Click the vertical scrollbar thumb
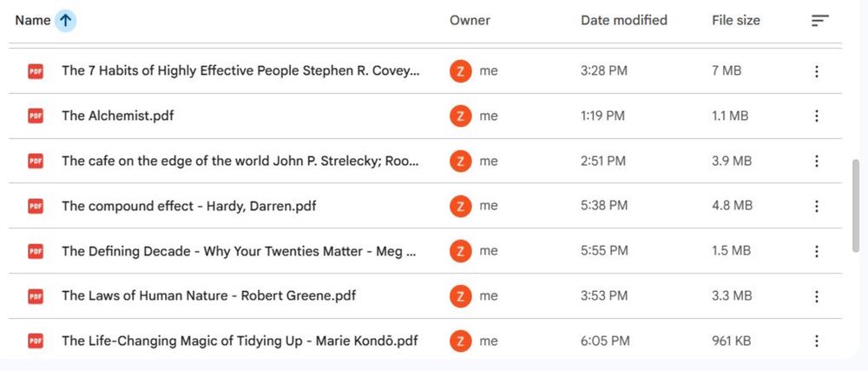This screenshot has width=868, height=371. (x=856, y=204)
